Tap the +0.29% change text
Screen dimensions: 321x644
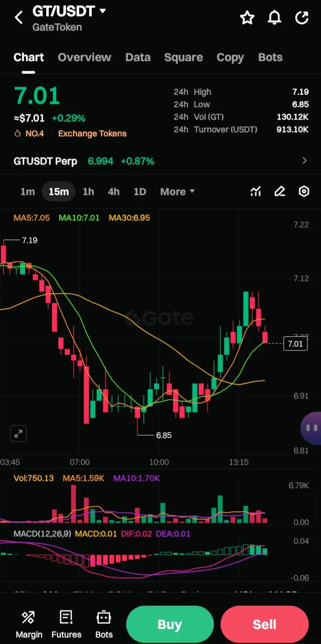68,118
